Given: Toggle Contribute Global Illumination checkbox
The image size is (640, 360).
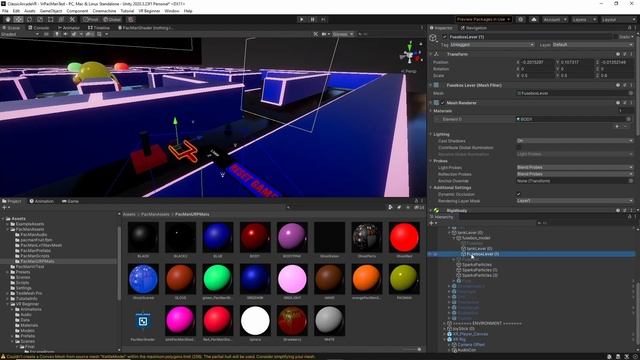Looking at the screenshot, I should point(519,147).
